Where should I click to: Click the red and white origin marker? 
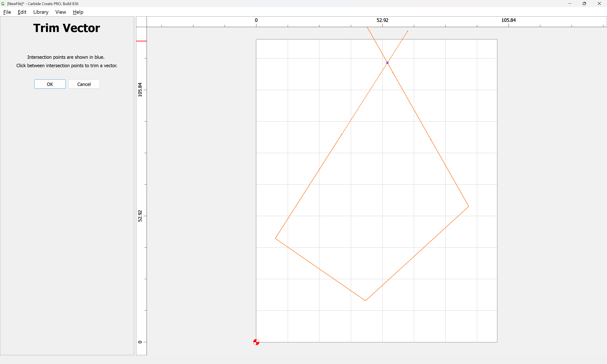coord(256,342)
